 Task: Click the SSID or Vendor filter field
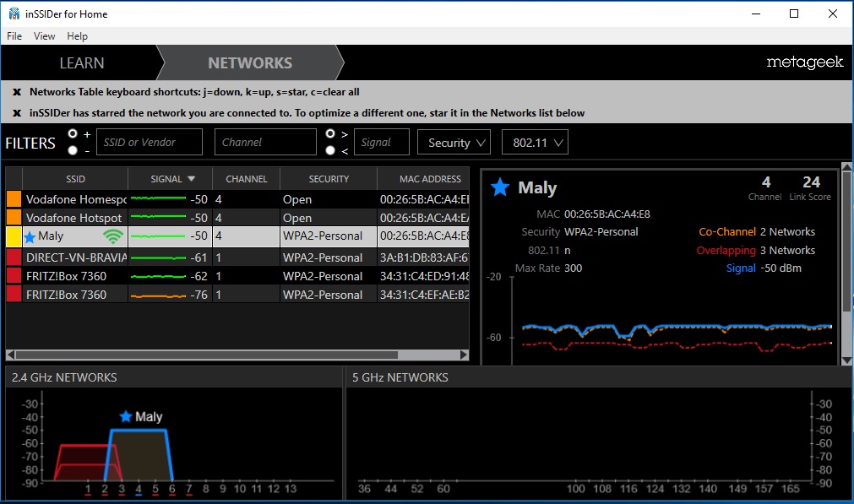[150, 142]
